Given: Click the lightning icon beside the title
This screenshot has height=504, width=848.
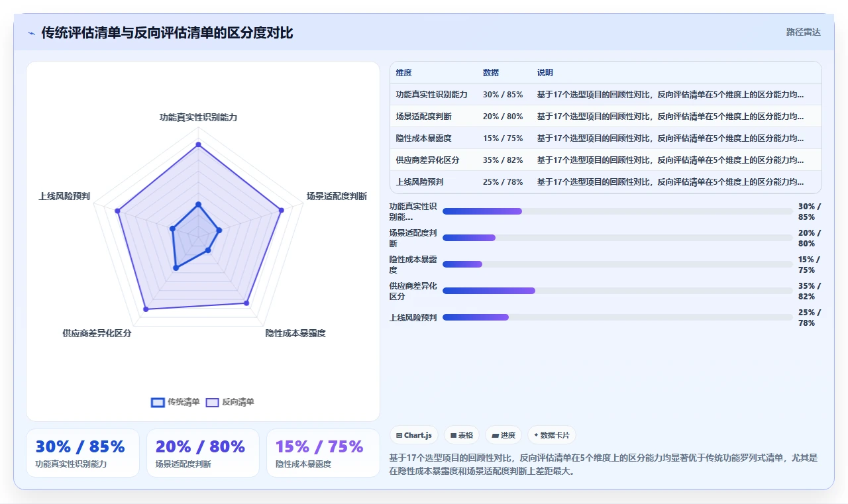Looking at the screenshot, I should [x=32, y=33].
